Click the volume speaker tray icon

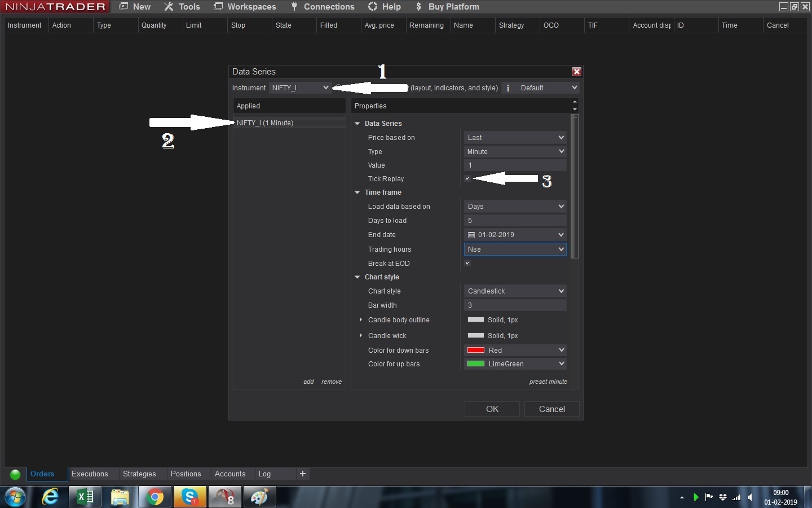coord(751,497)
